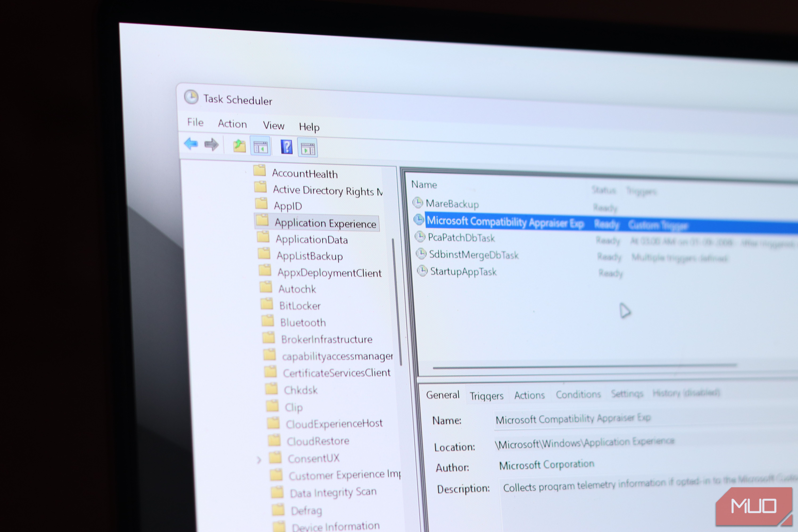Click the folder icon next to Bluetooth
The height and width of the screenshot is (532, 798).
[268, 321]
